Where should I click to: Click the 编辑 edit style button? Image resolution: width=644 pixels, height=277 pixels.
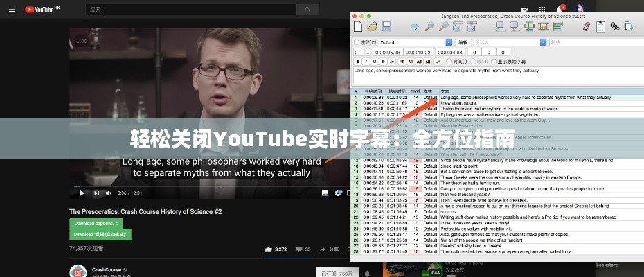[x=463, y=42]
